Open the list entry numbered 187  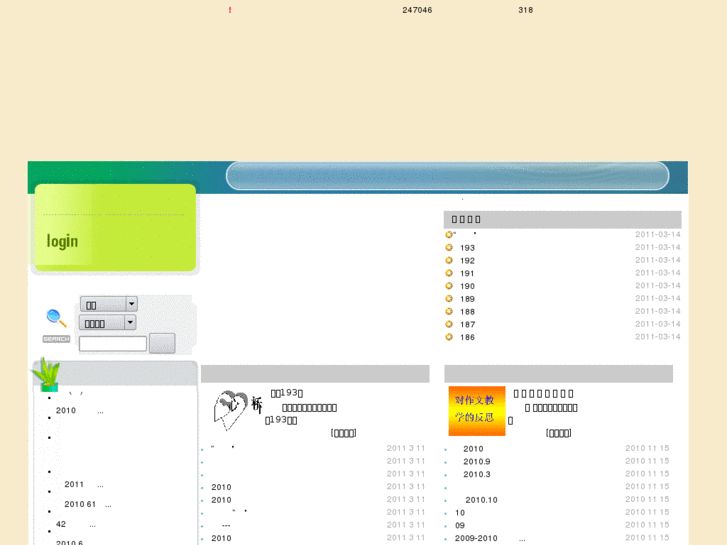(467, 325)
